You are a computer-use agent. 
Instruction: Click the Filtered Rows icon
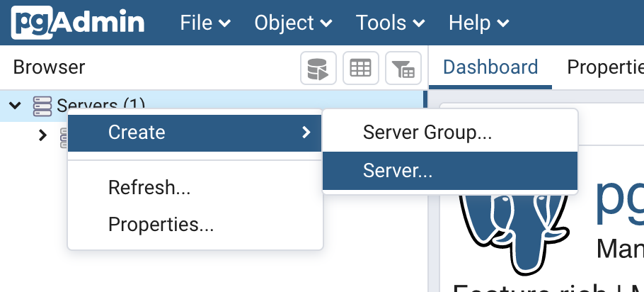point(403,69)
